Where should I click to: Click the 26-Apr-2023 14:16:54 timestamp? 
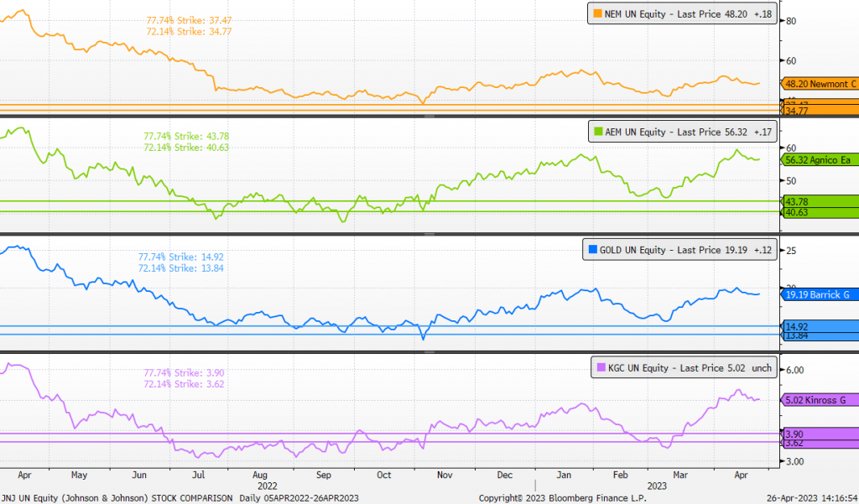point(812,498)
